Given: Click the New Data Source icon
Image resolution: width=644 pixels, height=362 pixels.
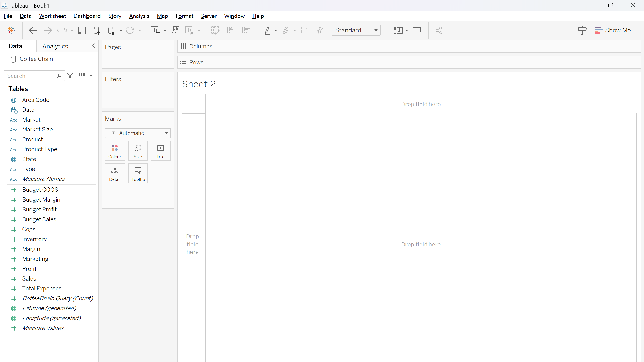Looking at the screenshot, I should click(97, 30).
